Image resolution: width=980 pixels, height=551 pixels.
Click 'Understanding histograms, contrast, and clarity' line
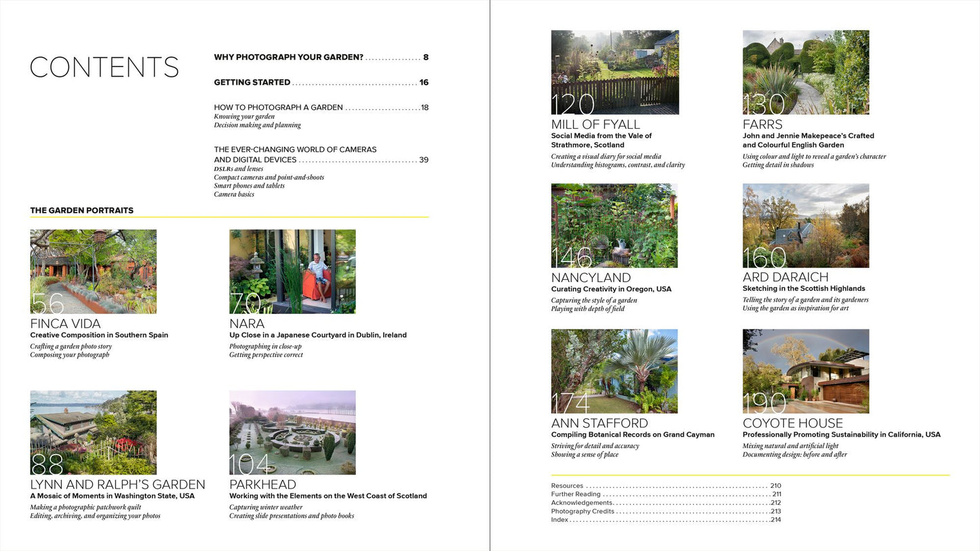point(618,165)
